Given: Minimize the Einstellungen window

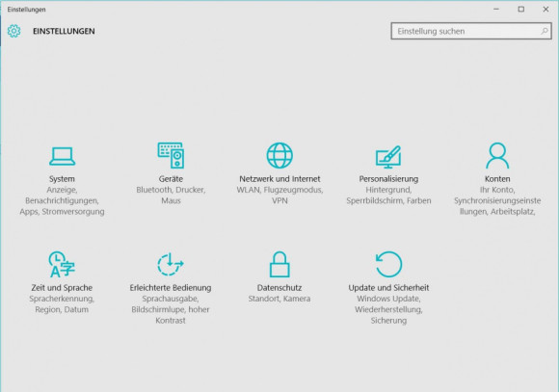Looking at the screenshot, I should tap(496, 10).
